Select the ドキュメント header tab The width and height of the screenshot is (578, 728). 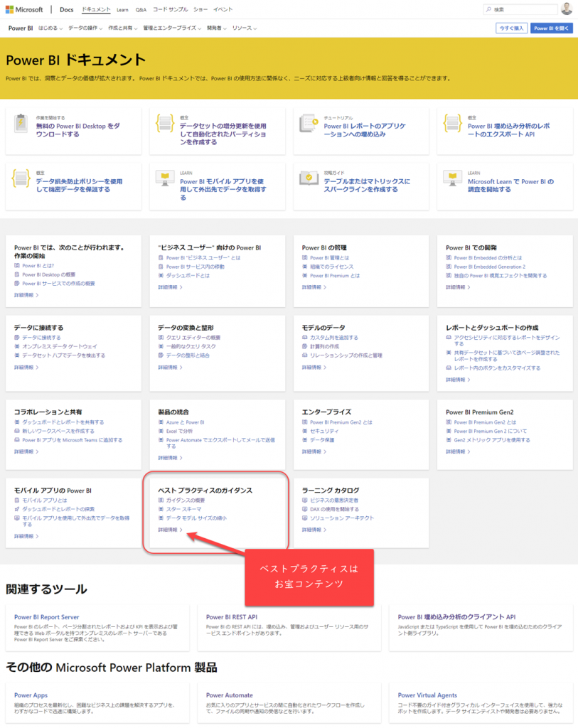[x=96, y=9]
